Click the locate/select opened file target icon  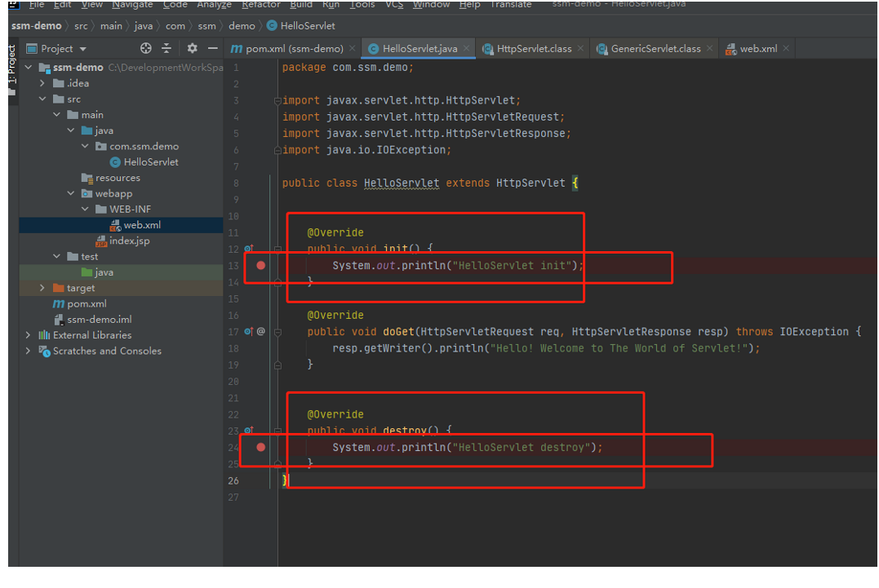point(146,48)
